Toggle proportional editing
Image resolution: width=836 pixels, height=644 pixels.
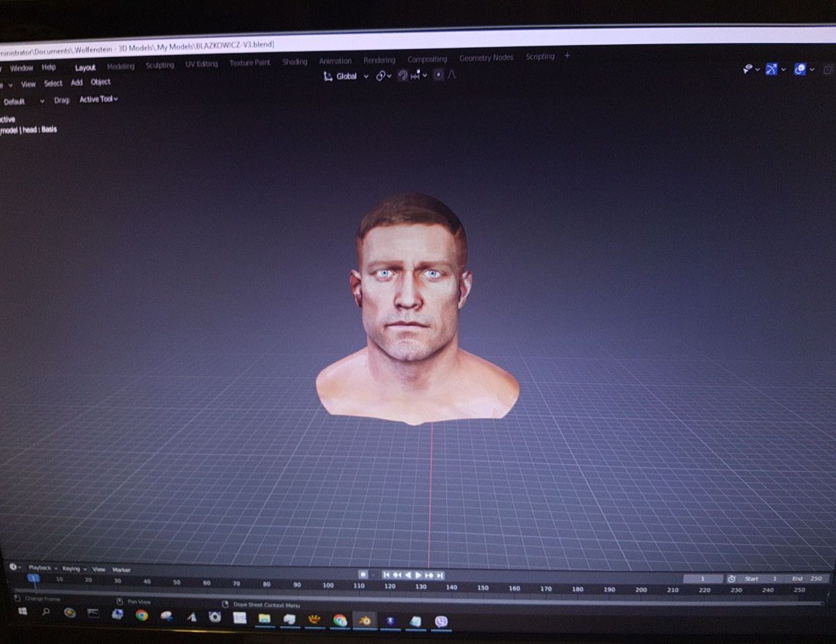[x=438, y=74]
